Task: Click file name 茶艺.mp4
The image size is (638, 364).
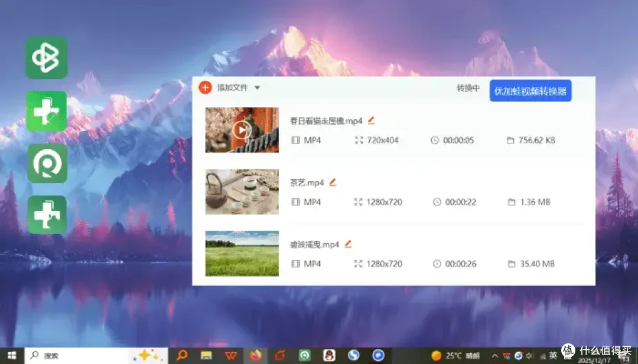Action: click(x=307, y=183)
